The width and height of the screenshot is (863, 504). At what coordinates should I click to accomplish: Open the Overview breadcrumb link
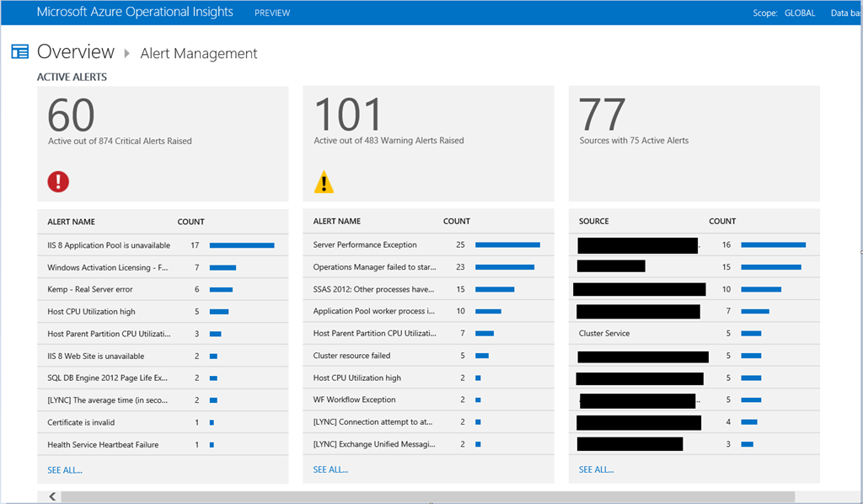(76, 52)
